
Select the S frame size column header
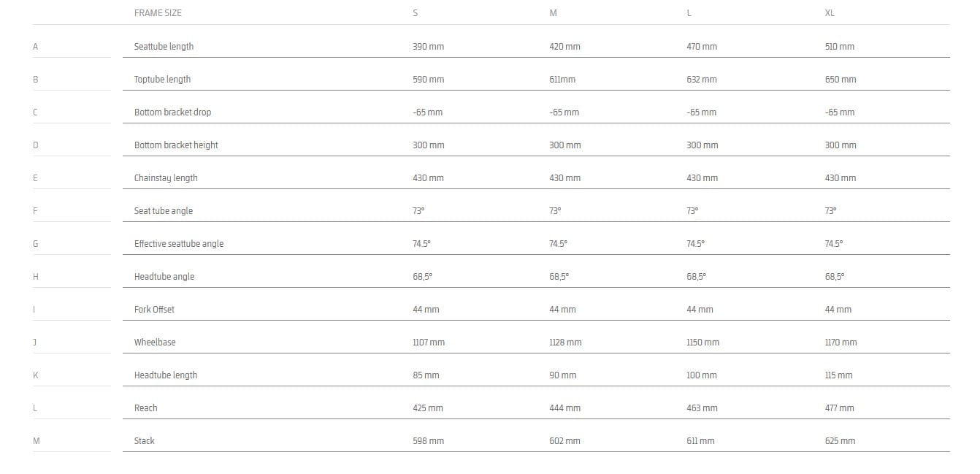(x=415, y=13)
